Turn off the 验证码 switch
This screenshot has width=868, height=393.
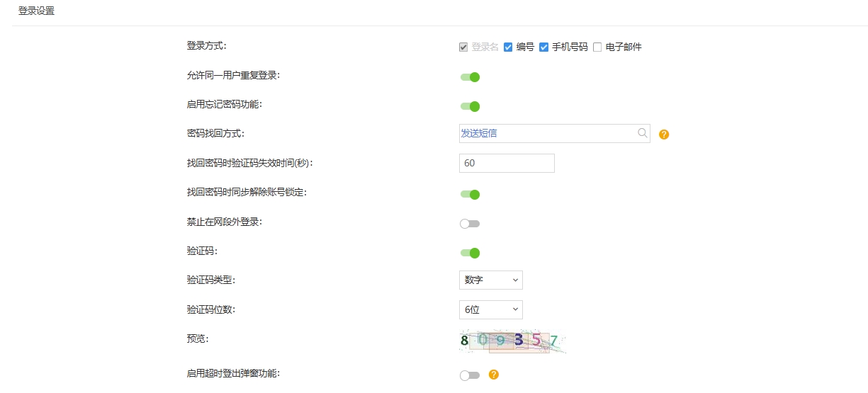470,253
